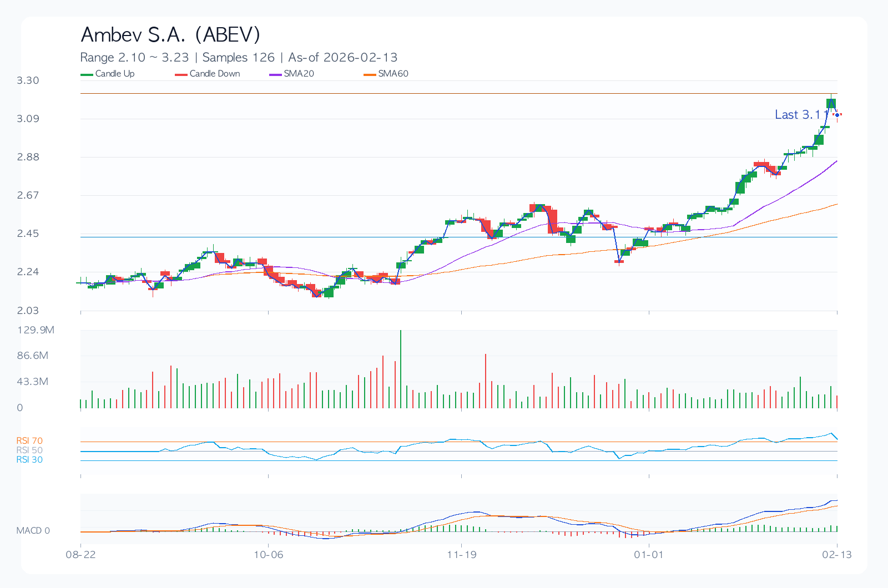This screenshot has width=888, height=588.
Task: Click the tallest green volume bar
Action: click(x=401, y=369)
